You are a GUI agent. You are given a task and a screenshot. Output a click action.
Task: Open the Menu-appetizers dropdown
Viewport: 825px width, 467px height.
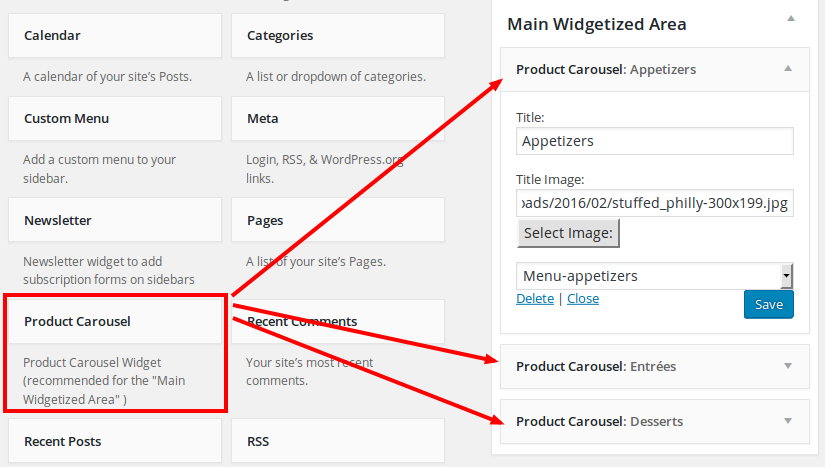786,276
